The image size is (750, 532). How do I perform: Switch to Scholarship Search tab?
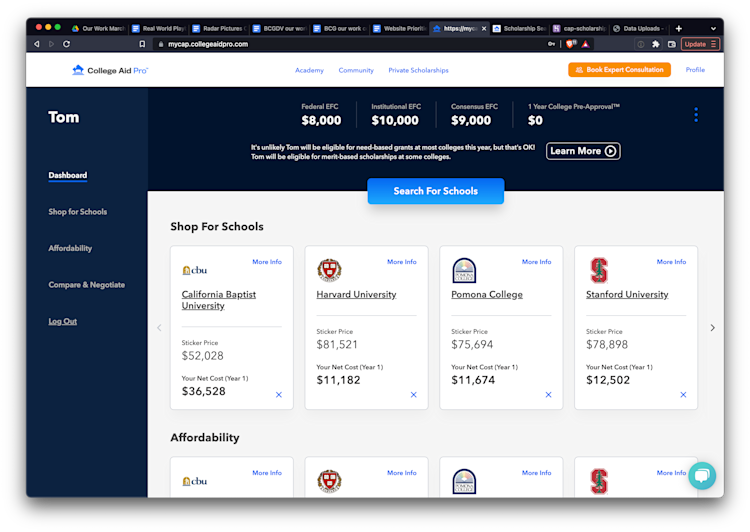click(x=520, y=29)
